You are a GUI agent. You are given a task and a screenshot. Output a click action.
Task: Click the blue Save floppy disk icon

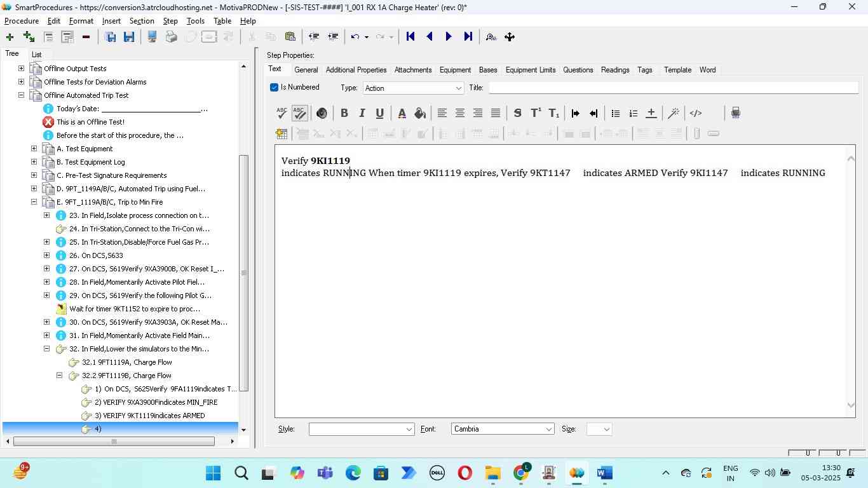pos(129,37)
